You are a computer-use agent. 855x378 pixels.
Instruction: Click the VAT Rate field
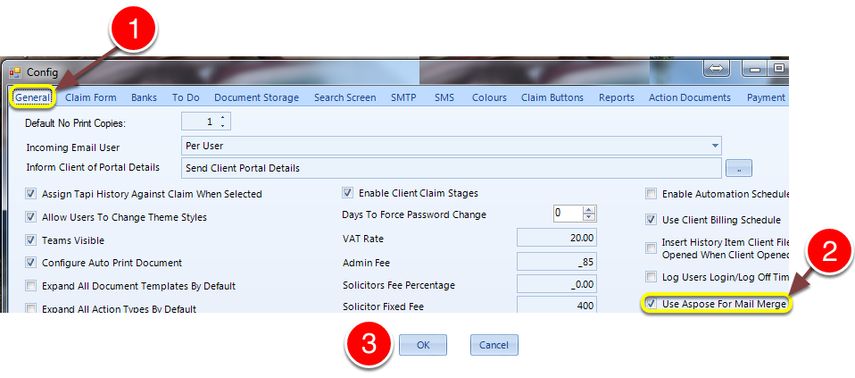click(557, 238)
